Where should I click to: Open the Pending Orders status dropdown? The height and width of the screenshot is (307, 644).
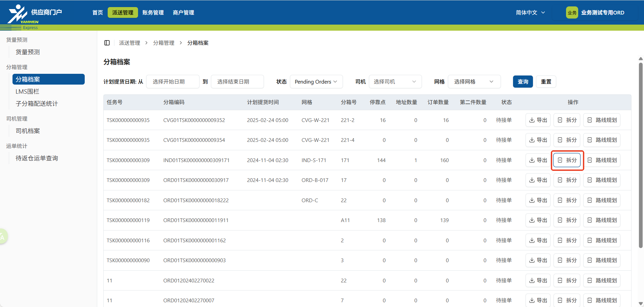tap(316, 82)
